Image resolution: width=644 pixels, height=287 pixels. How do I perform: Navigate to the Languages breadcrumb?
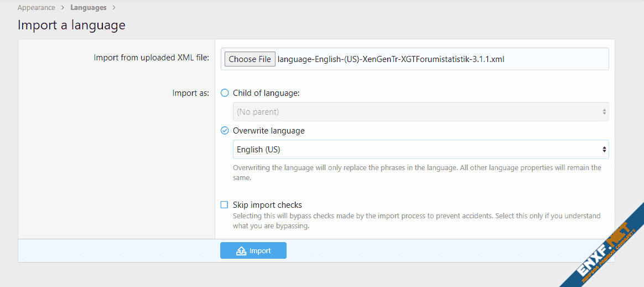[x=89, y=8]
